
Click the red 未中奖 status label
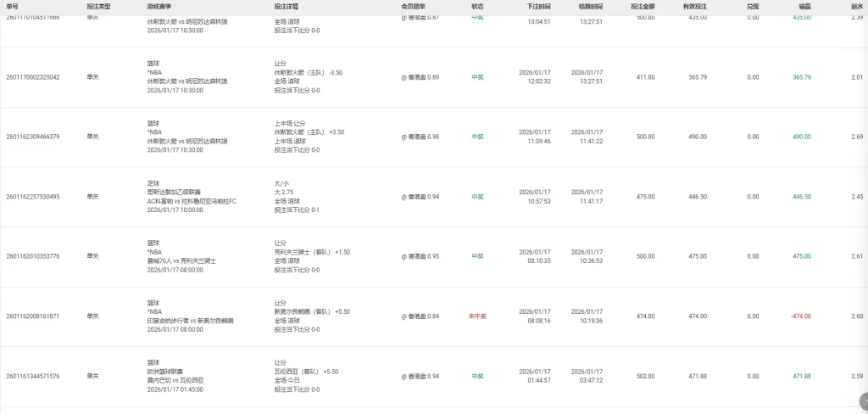click(477, 316)
